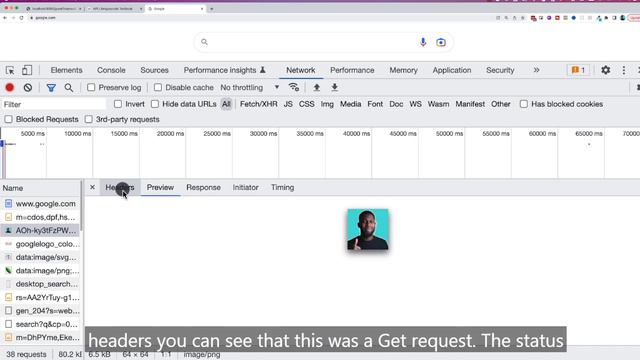The height and width of the screenshot is (360, 640).
Task: Filter requests by Font
Action: (375, 104)
